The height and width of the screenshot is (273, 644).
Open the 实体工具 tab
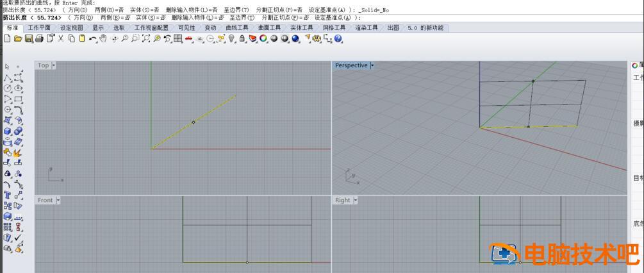tap(301, 28)
